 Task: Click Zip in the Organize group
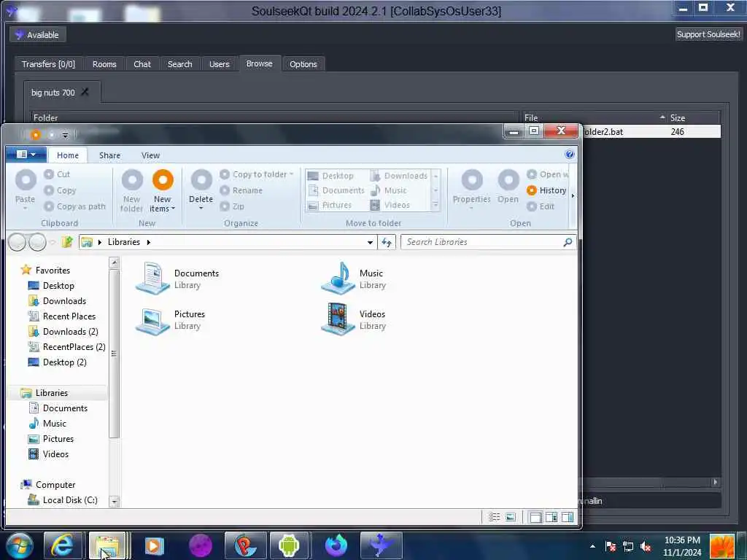(x=232, y=206)
